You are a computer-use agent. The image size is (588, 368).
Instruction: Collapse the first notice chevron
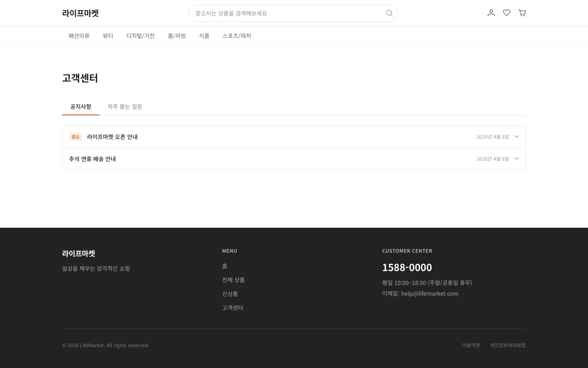517,137
